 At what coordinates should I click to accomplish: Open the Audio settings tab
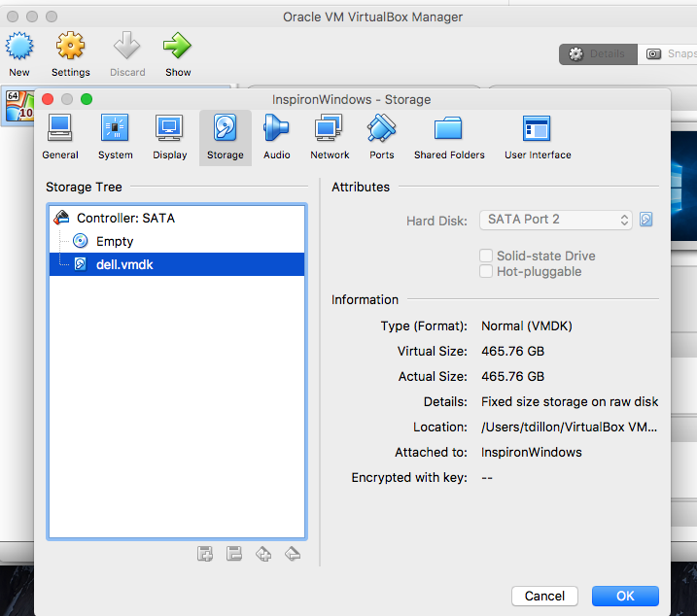coord(276,137)
